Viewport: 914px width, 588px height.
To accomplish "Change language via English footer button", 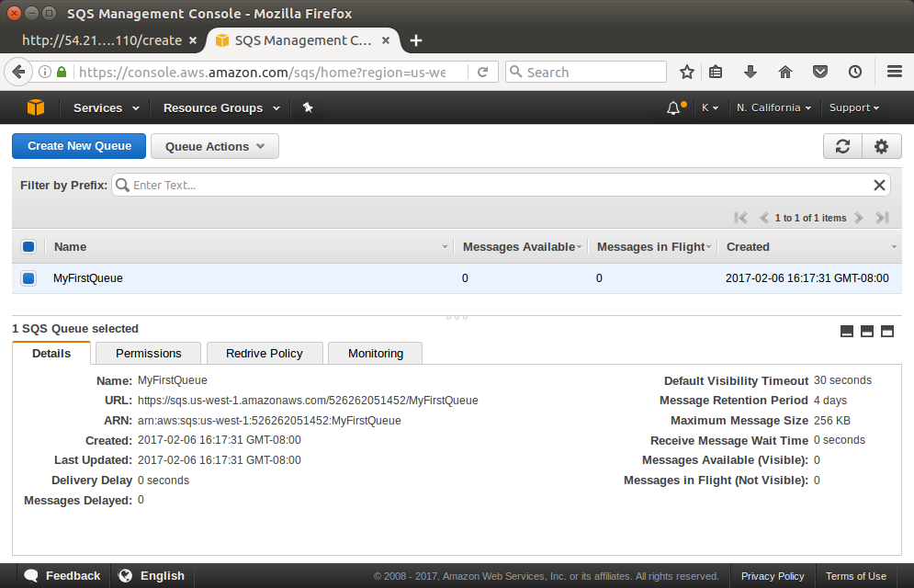I will [x=152, y=576].
